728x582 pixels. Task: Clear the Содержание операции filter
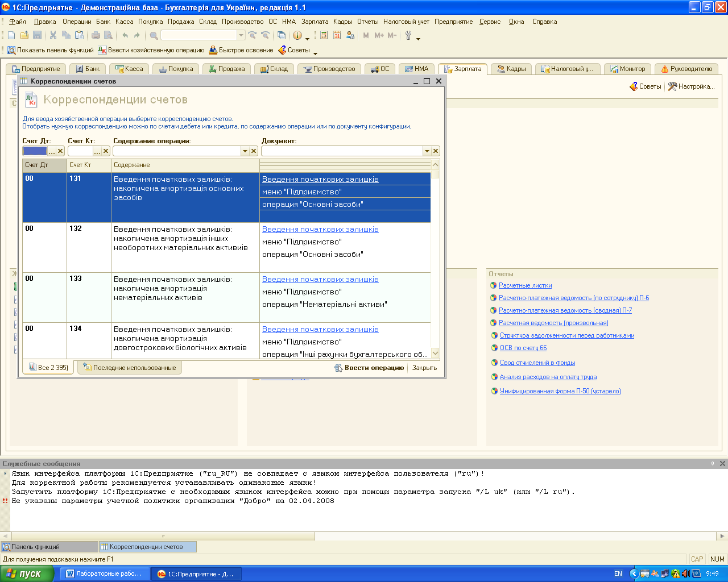[x=254, y=151]
